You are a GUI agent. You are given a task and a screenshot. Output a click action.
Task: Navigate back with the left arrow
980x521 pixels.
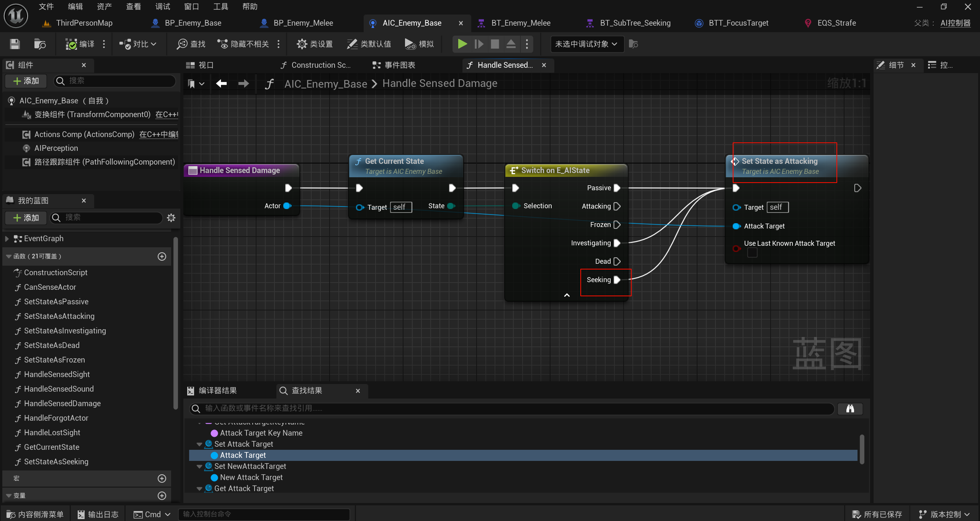(221, 83)
